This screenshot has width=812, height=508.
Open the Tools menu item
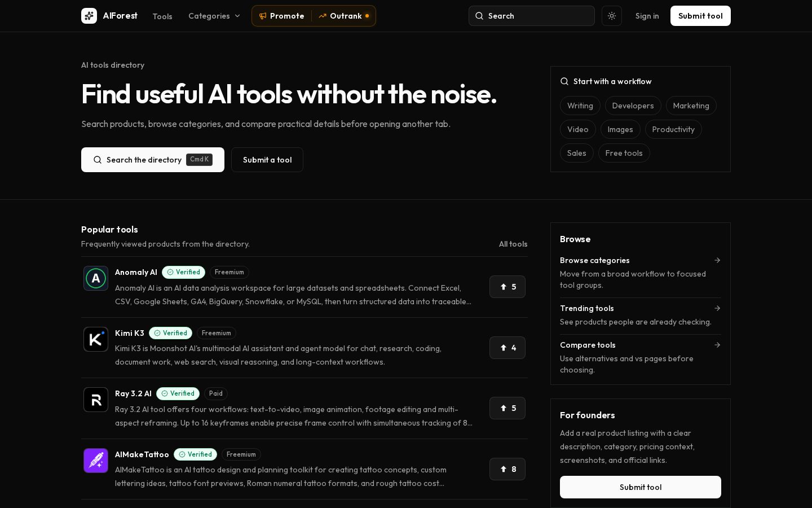pyautogui.click(x=162, y=16)
